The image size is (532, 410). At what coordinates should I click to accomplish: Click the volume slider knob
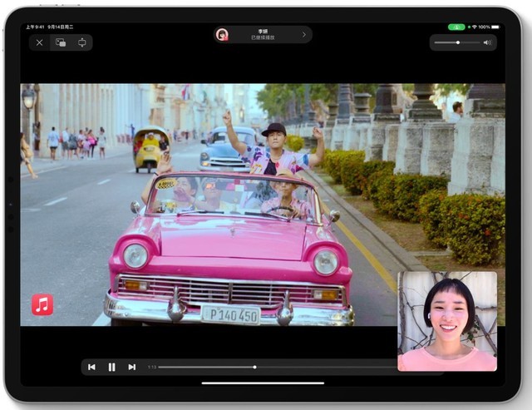(458, 42)
